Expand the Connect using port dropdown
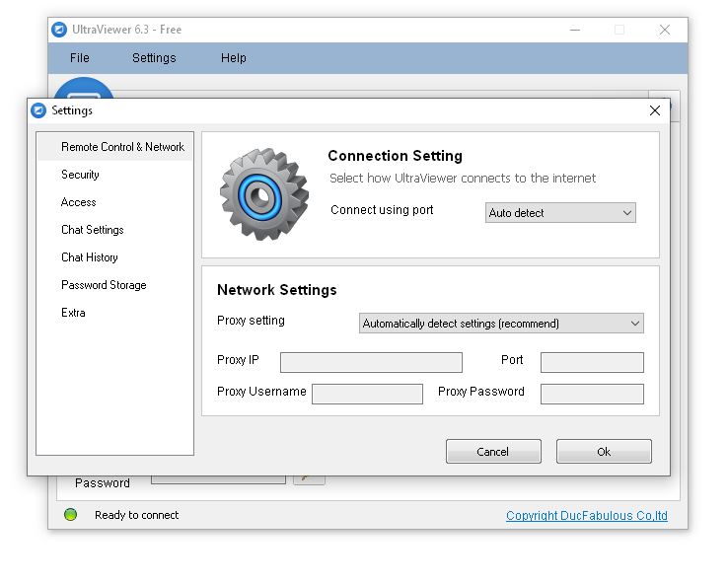Screen dimensions: 728x583 [560, 213]
